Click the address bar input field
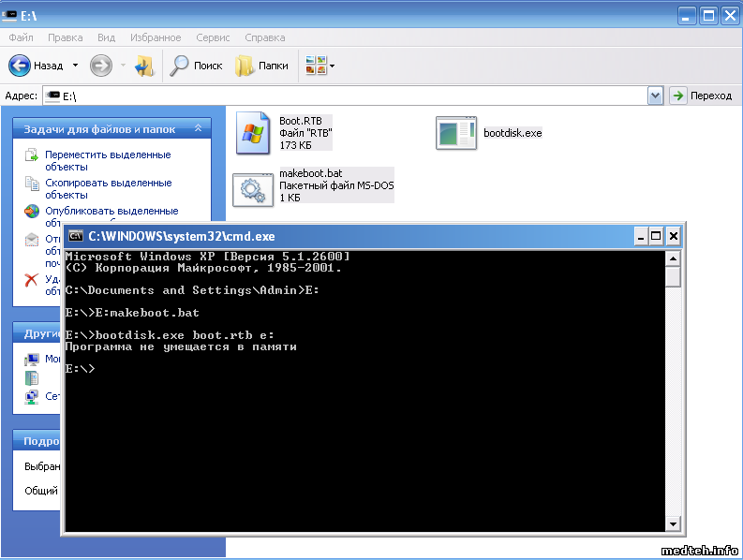743x560 pixels. point(356,96)
